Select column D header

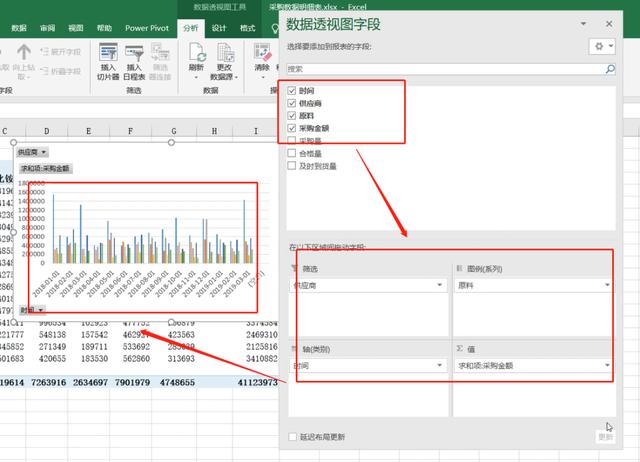(47, 131)
